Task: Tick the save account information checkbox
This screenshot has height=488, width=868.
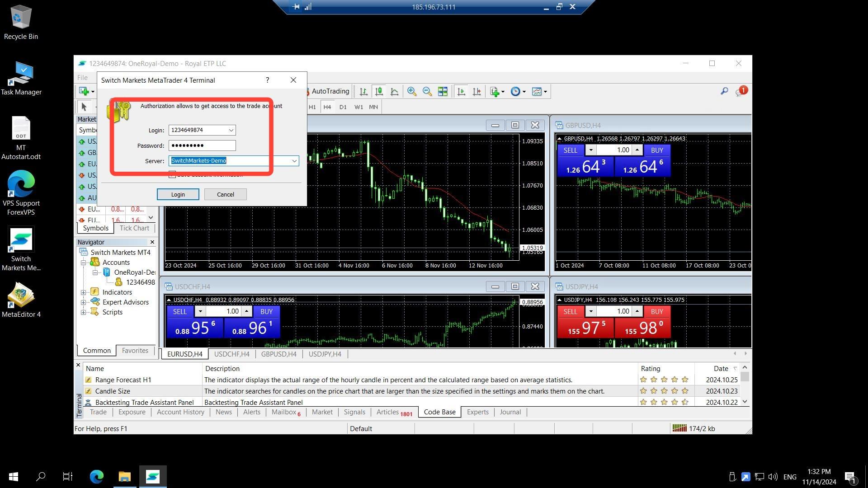Action: tap(172, 175)
